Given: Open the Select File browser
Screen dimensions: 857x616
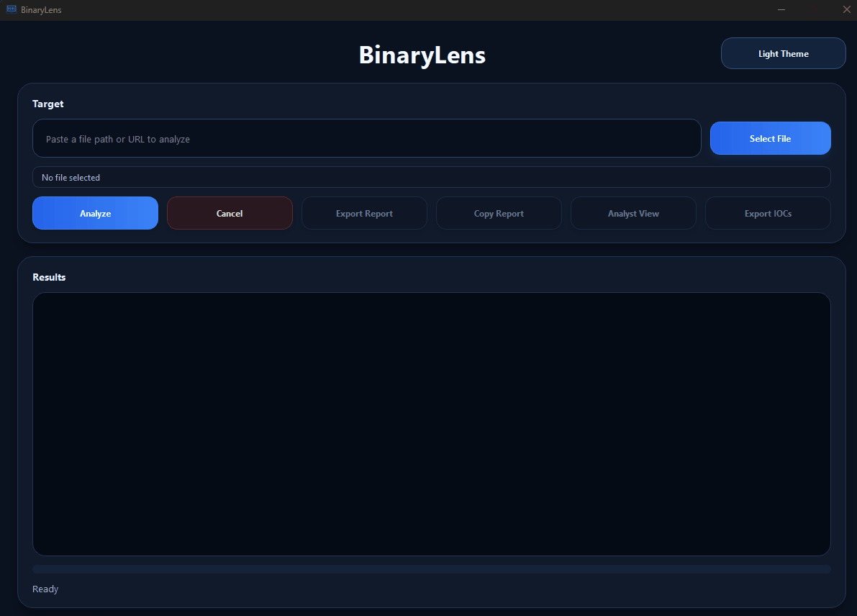Looking at the screenshot, I should (x=770, y=138).
